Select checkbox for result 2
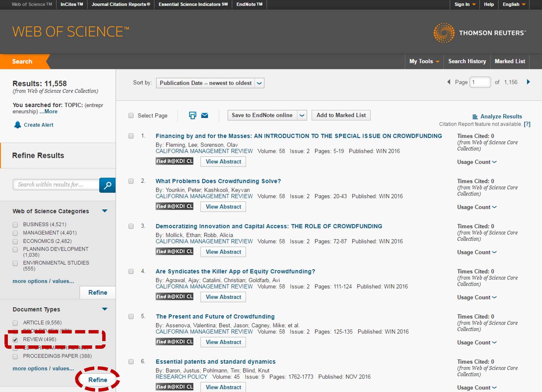Viewport: 542px width, 392px height. click(x=131, y=181)
